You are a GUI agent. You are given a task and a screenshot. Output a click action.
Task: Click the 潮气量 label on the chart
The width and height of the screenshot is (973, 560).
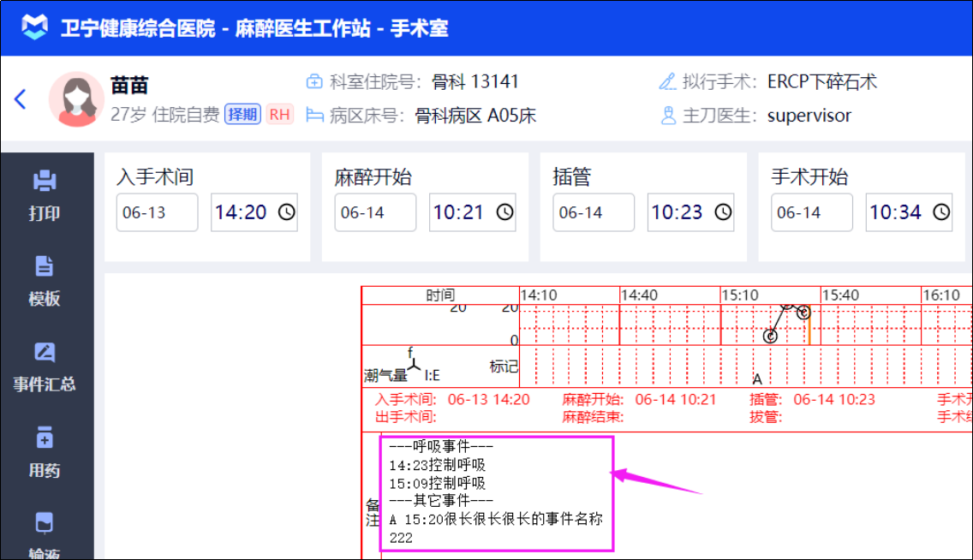385,375
